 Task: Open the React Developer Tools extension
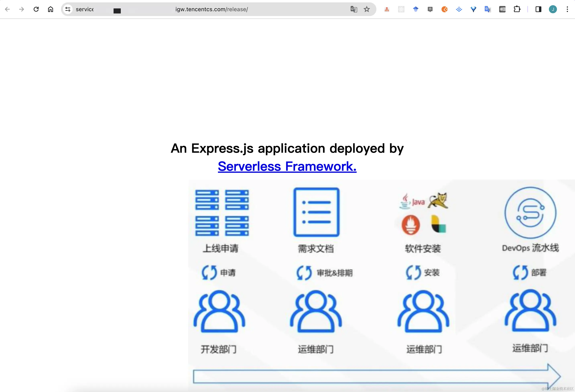click(401, 9)
